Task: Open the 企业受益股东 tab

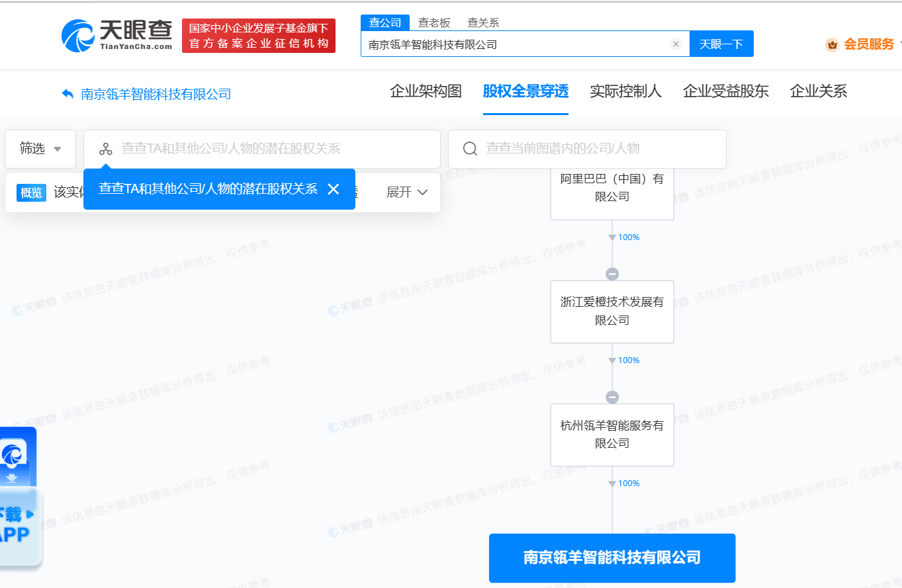Action: [x=726, y=91]
